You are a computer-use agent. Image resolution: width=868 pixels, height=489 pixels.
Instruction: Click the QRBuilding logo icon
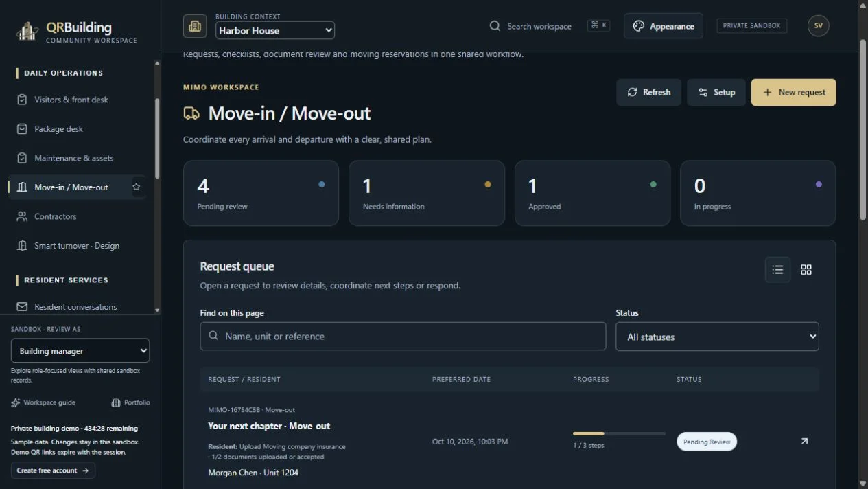(x=27, y=31)
